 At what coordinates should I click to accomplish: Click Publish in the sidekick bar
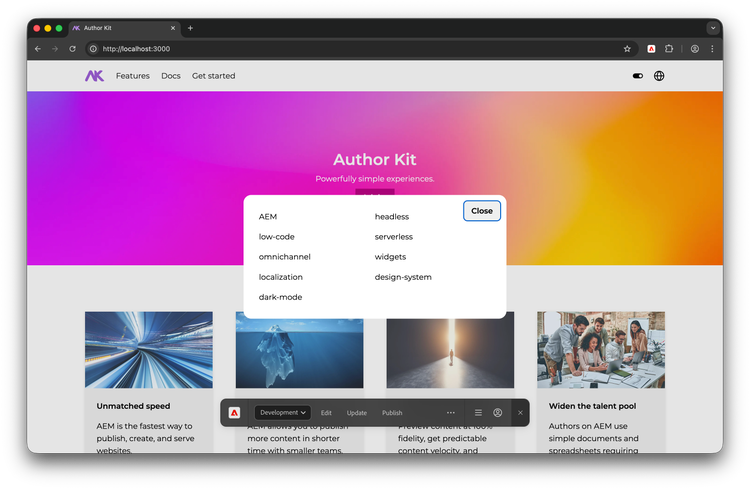tap(392, 412)
